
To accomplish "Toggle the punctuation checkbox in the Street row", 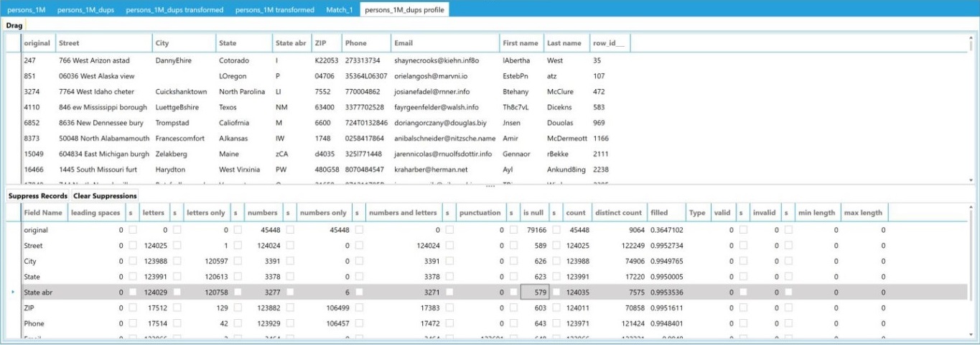I will coord(514,247).
